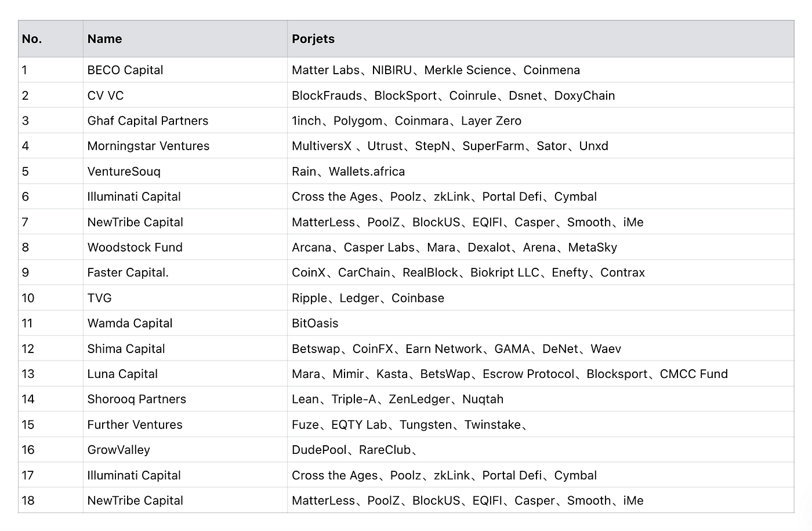
Task: Select the CV VC name cell
Action: coord(185,95)
